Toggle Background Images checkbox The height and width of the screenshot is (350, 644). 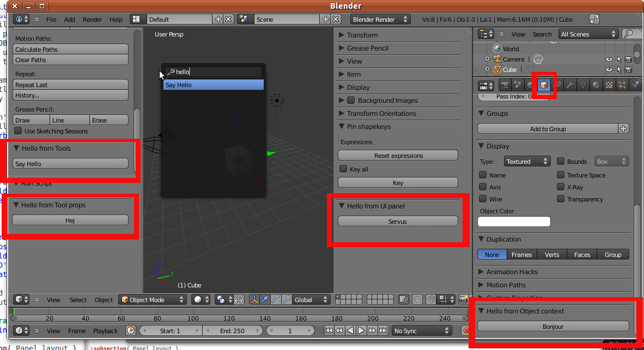351,100
